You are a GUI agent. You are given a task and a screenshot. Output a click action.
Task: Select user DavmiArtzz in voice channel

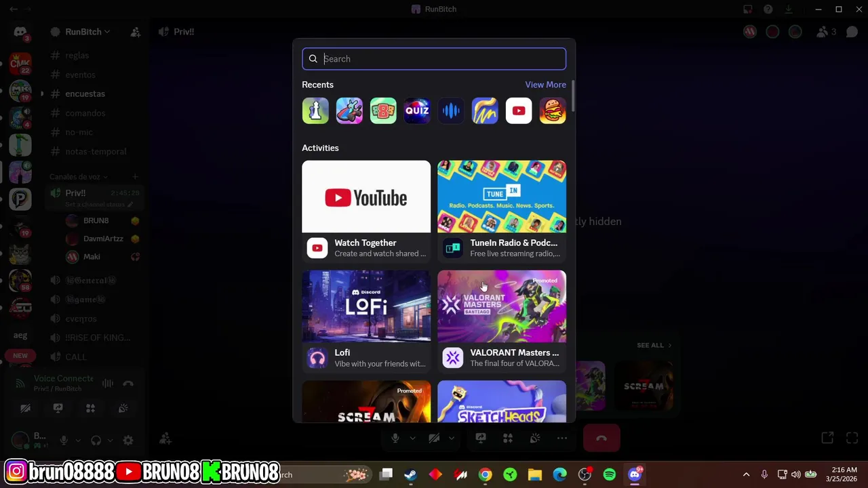[102, 239]
